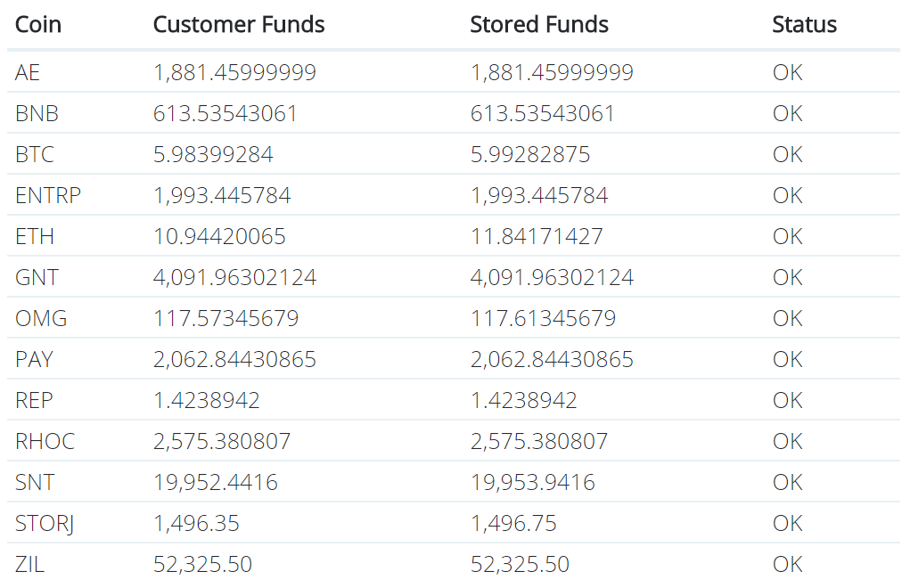
Task: Click the OK status for REP
Action: 787,401
